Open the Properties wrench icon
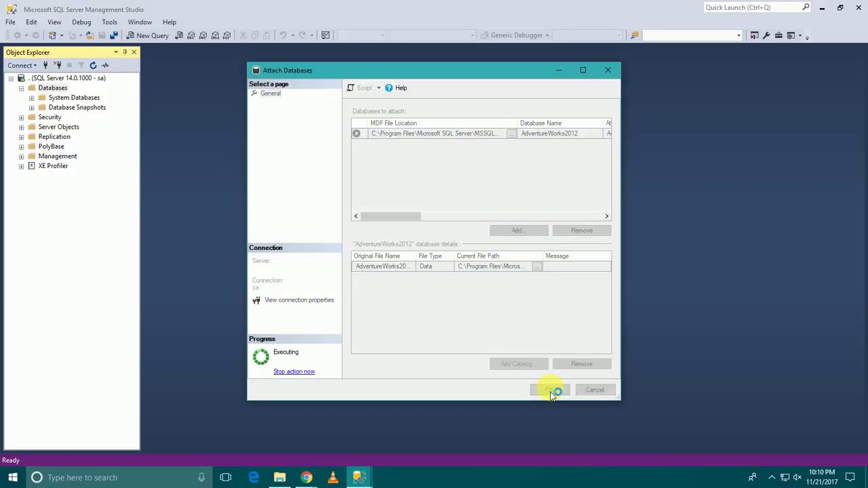Screen dimensions: 868x488 pos(766,35)
